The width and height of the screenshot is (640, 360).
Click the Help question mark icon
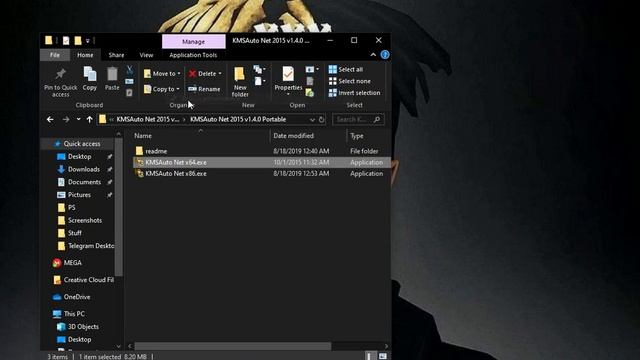click(385, 55)
